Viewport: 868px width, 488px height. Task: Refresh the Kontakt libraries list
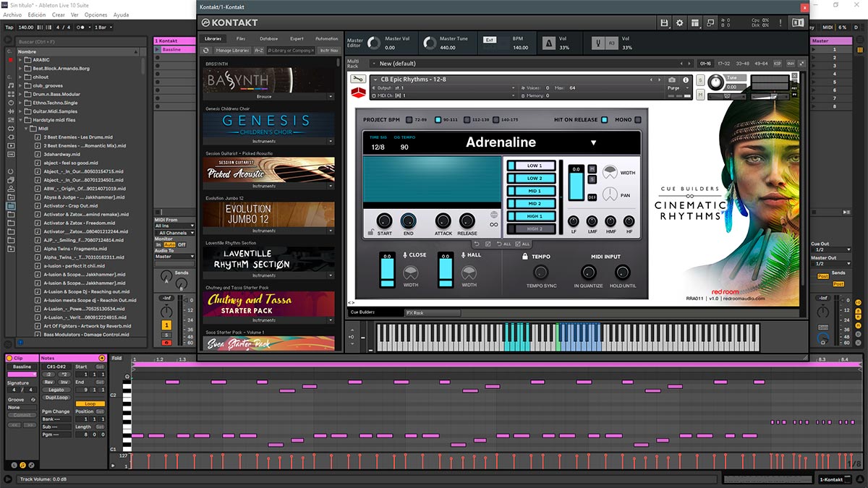[x=206, y=51]
